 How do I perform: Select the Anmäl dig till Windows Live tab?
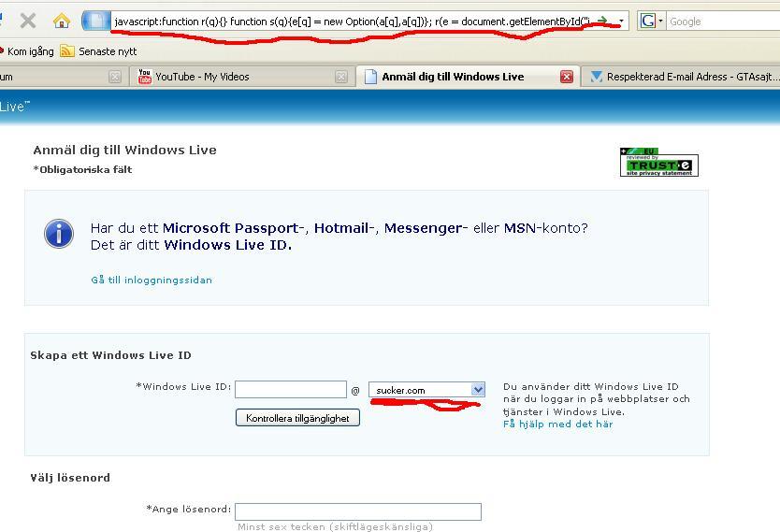pyautogui.click(x=469, y=77)
